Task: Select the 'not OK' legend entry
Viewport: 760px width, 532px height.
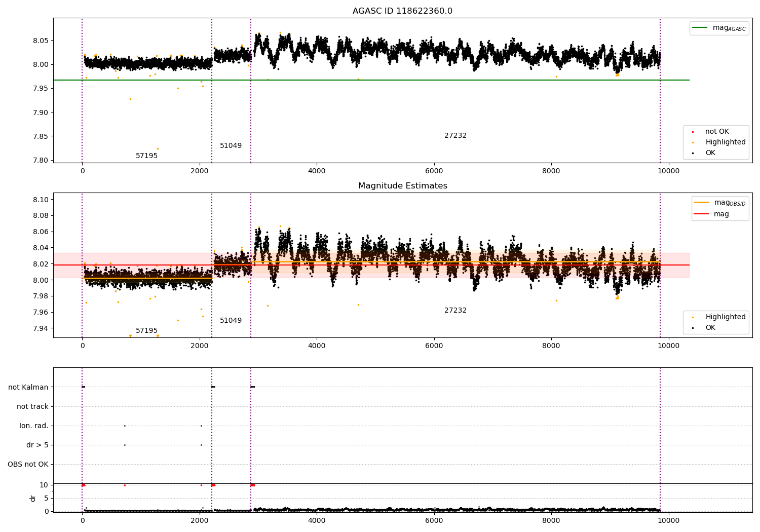Action: (717, 132)
